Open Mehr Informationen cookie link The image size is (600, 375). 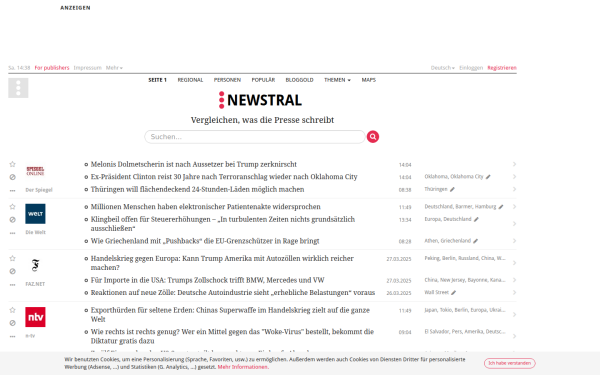point(243,367)
